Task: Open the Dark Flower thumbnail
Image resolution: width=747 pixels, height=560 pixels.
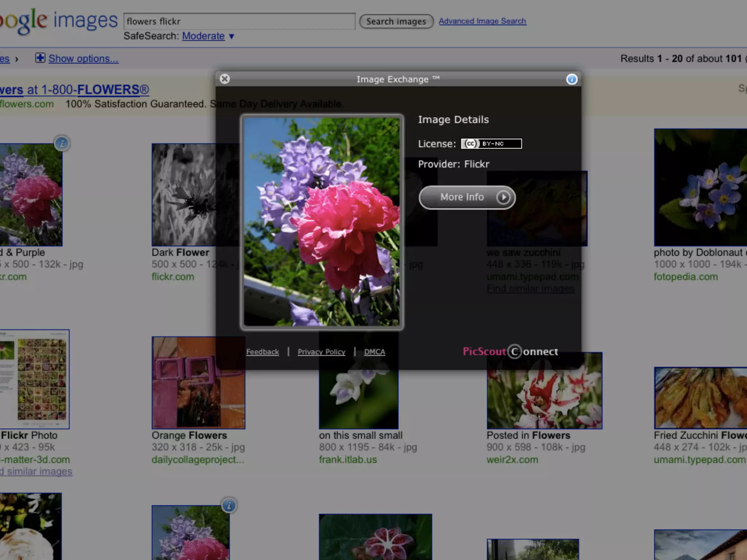Action: click(x=183, y=195)
